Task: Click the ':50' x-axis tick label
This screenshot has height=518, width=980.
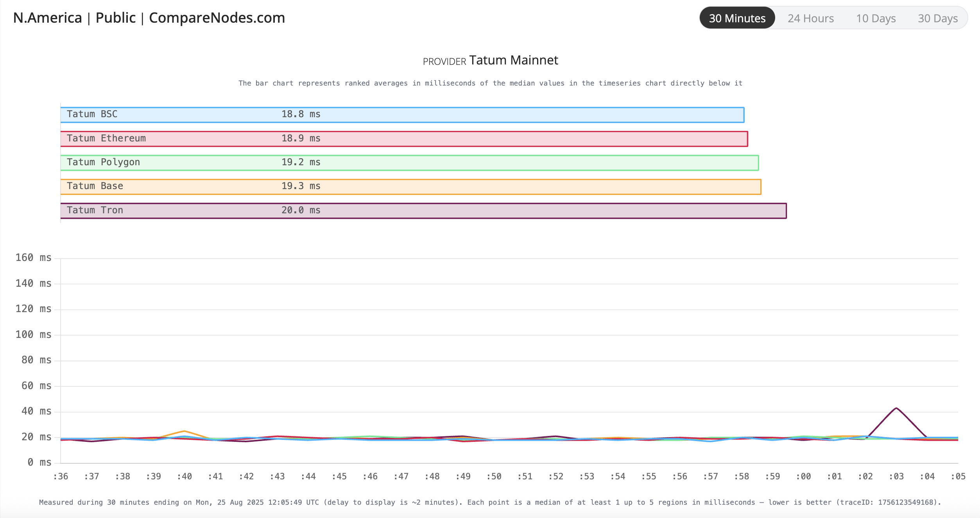Action: (x=494, y=477)
